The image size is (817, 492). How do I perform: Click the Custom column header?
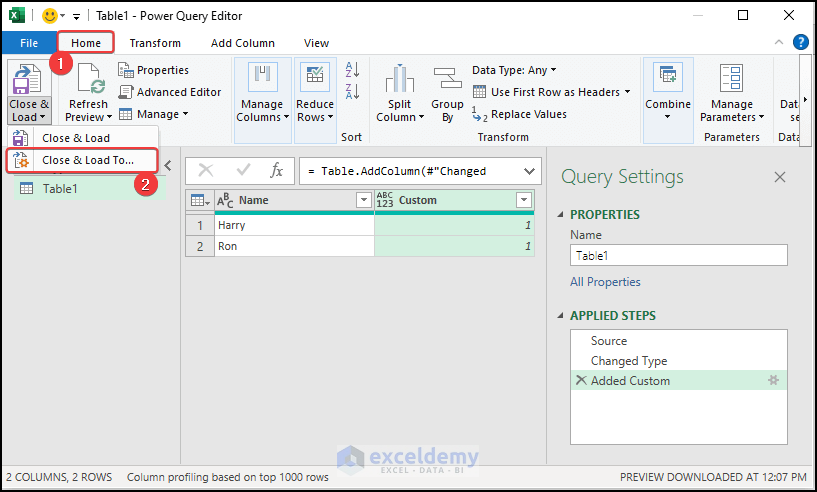coord(454,200)
